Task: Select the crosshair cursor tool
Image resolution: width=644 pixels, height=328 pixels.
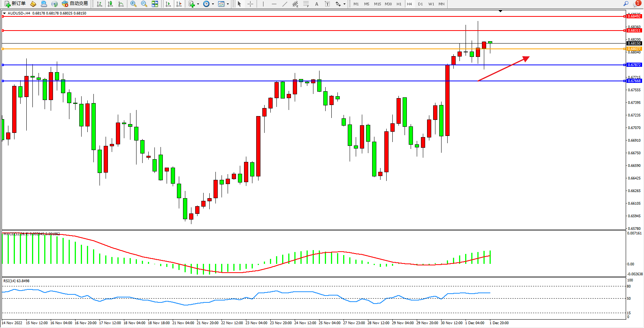Action: (250, 4)
